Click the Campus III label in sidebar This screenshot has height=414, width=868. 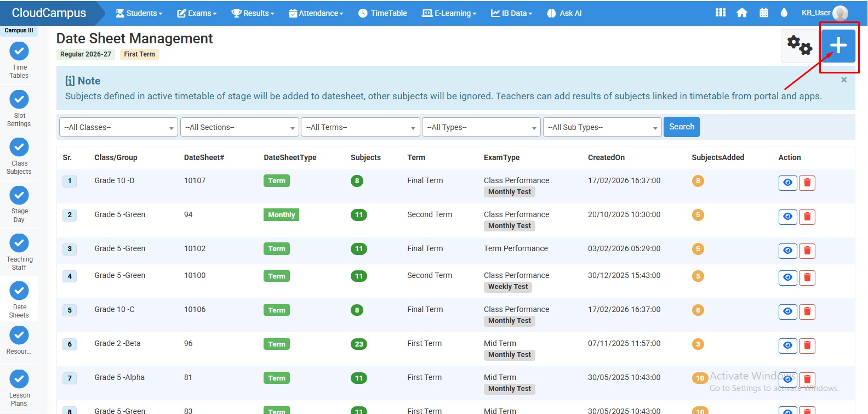point(19,31)
